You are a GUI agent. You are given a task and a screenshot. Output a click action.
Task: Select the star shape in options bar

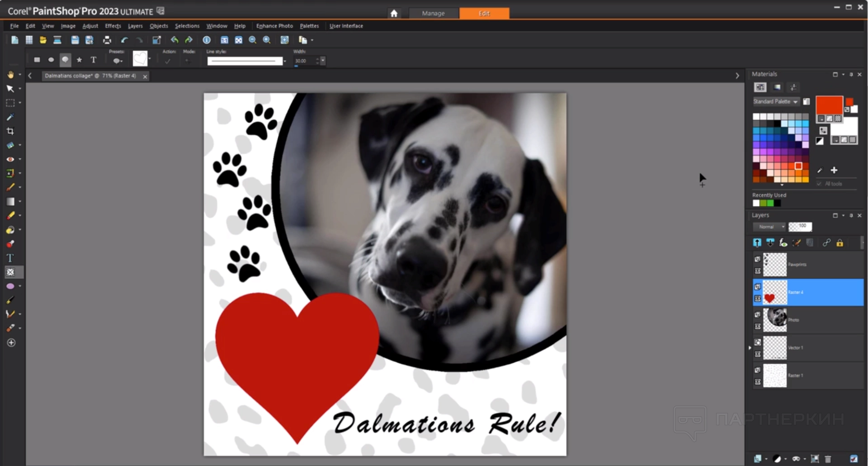point(80,60)
